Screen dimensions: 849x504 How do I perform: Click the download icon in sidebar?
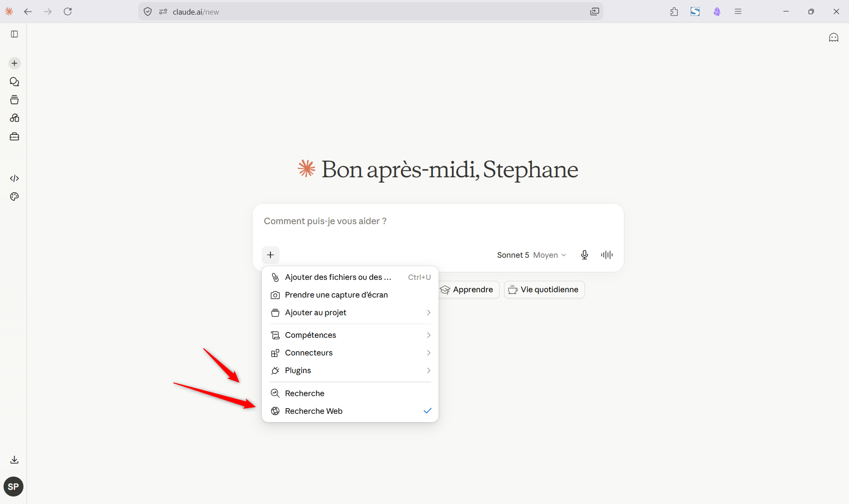click(14, 460)
